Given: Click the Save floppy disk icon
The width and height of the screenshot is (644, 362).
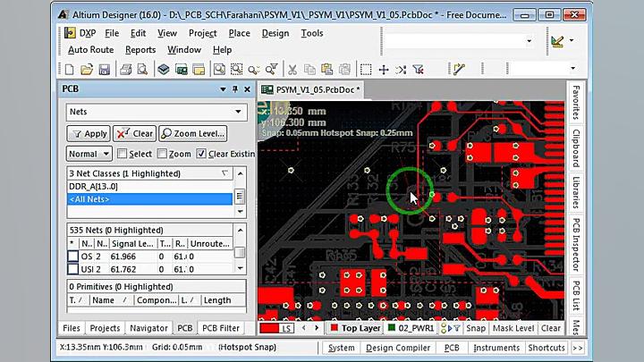Looking at the screenshot, I should point(105,70).
